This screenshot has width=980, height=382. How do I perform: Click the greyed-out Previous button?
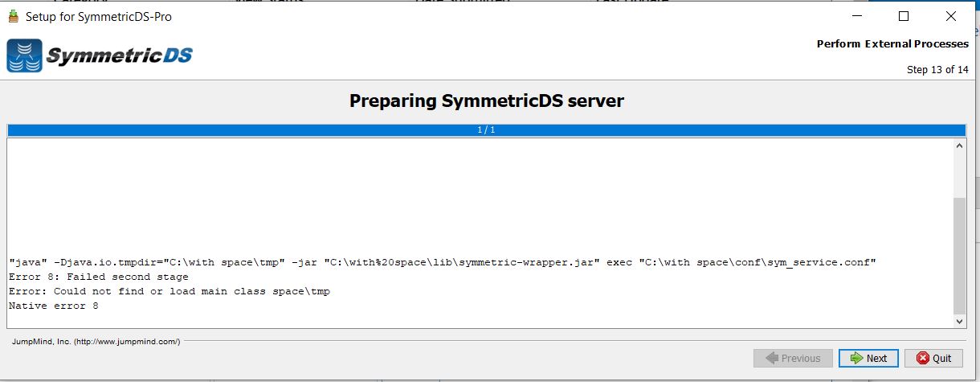[x=793, y=358]
